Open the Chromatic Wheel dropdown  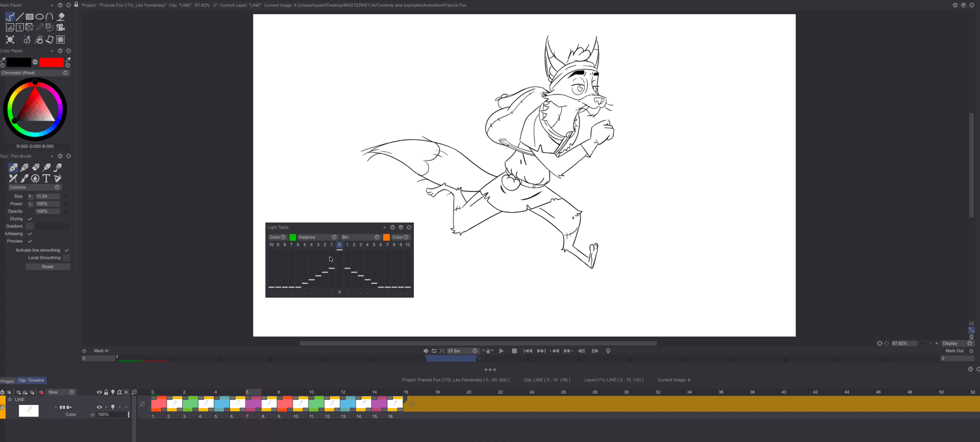tap(65, 73)
